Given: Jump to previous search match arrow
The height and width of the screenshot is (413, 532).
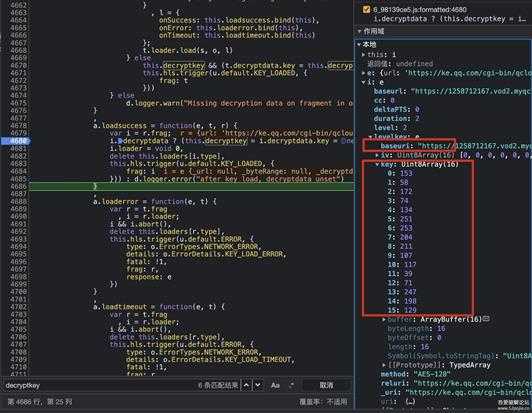Looking at the screenshot, I should click(x=247, y=385).
